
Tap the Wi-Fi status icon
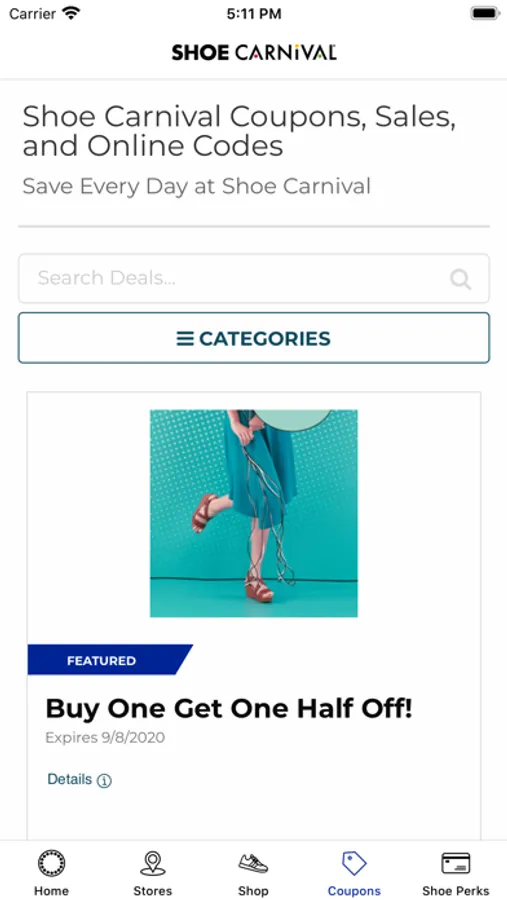click(71, 13)
